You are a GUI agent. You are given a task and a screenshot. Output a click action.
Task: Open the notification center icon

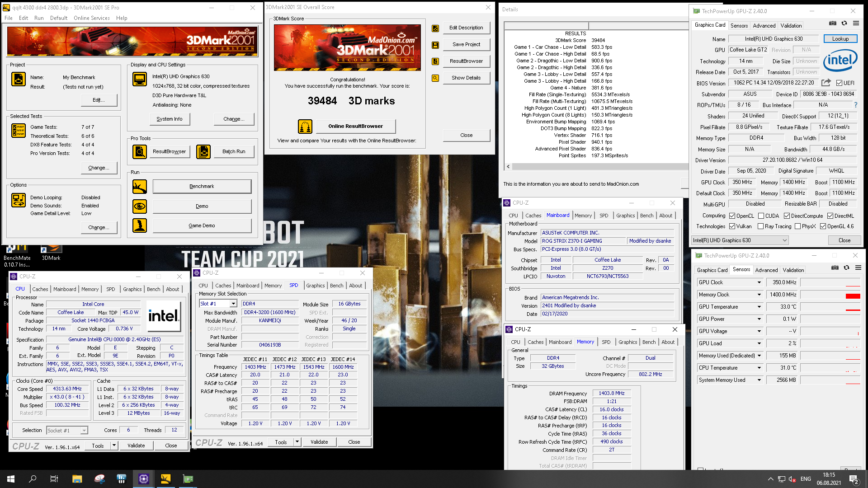click(854, 479)
